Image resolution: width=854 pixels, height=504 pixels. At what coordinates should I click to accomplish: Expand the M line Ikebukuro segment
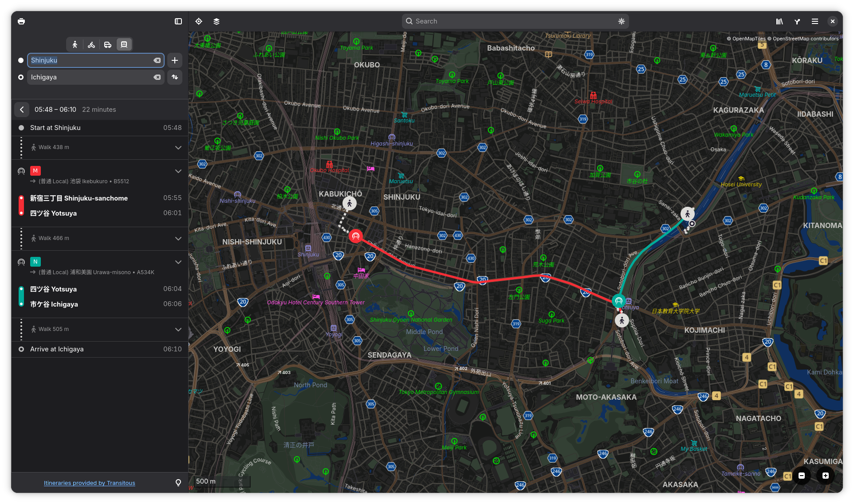pos(178,171)
